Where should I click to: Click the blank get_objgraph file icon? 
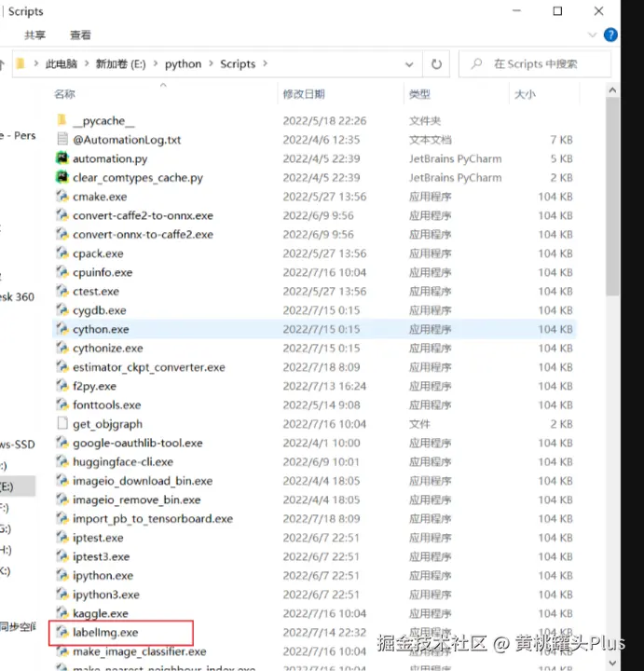[x=62, y=423]
